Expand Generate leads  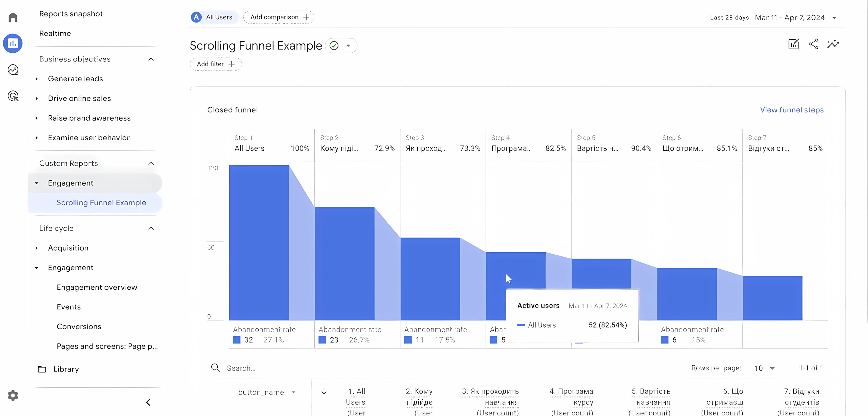[36, 79]
